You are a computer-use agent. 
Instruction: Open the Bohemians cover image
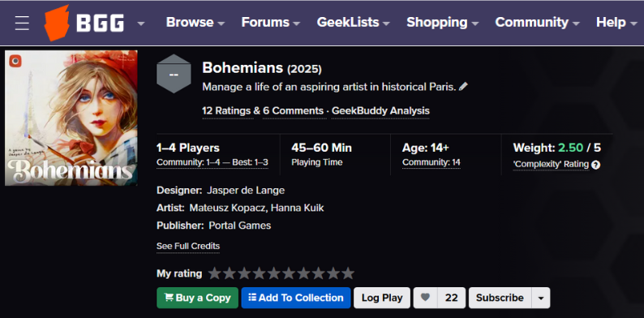point(71,118)
